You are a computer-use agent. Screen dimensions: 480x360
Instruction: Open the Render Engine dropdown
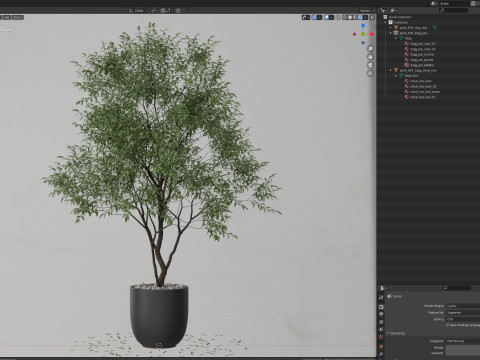[463, 306]
